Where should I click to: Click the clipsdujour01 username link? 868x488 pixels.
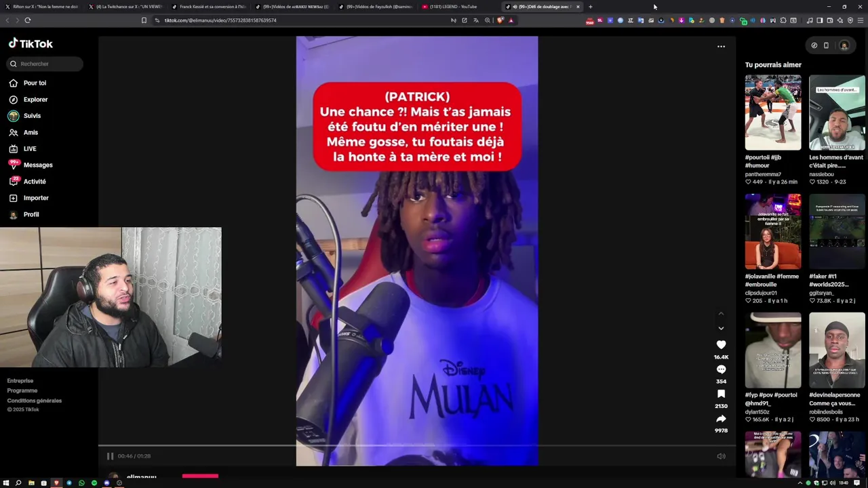click(761, 293)
